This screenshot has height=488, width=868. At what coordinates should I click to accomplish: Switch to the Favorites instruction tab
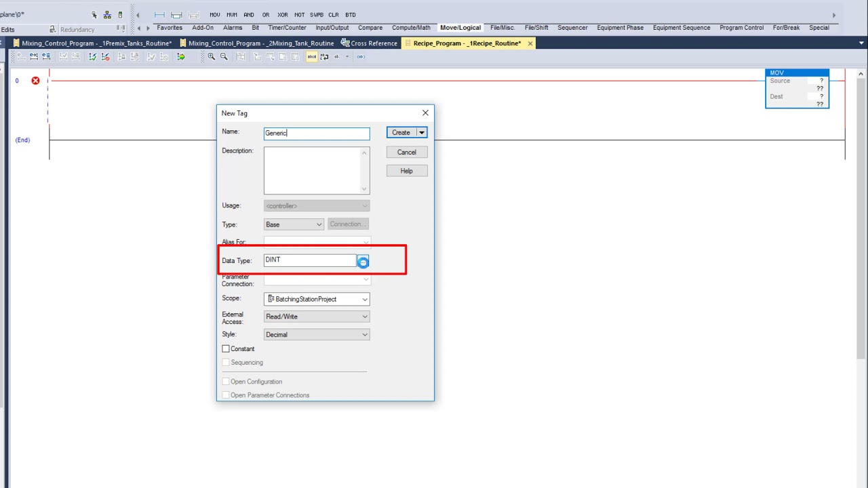(170, 28)
